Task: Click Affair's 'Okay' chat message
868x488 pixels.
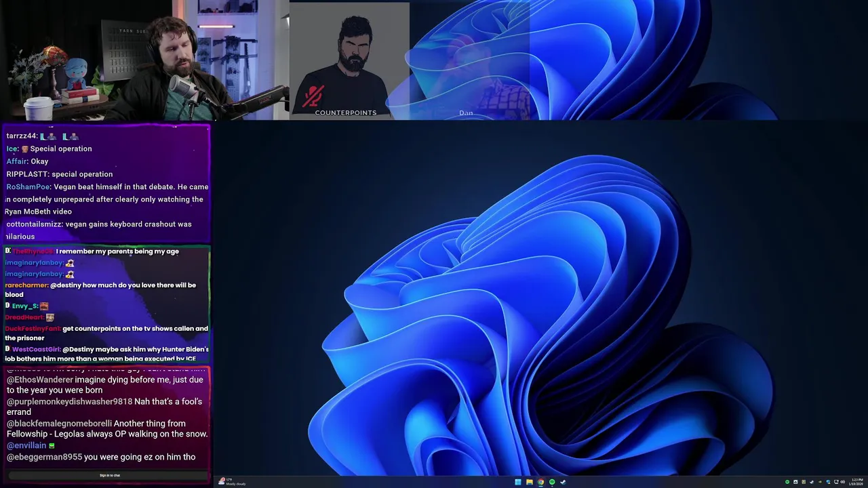Action: [39, 162]
